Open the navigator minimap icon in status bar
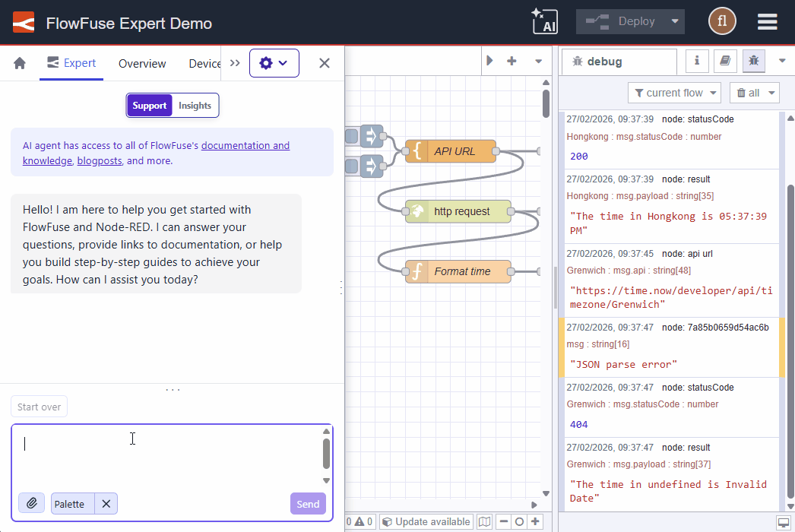 (484, 521)
